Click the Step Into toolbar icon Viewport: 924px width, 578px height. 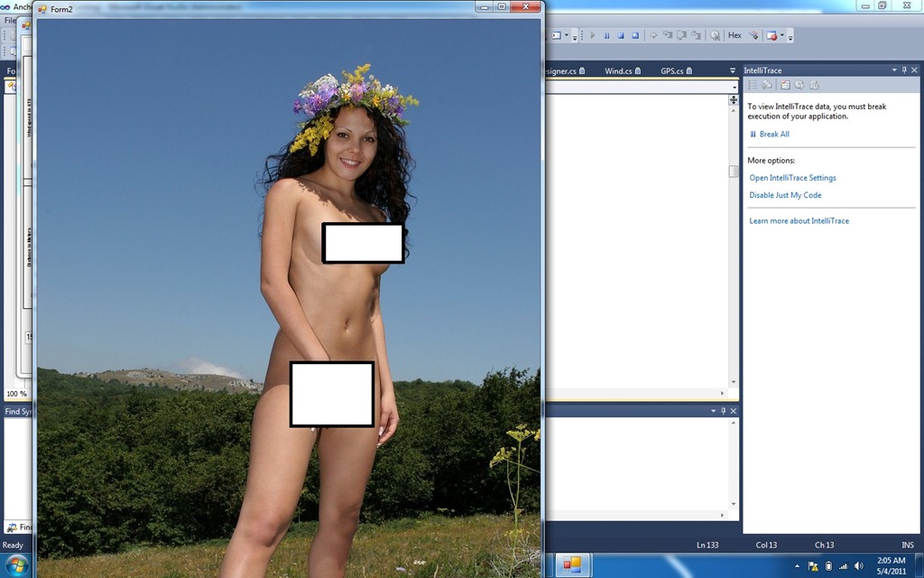click(x=667, y=35)
